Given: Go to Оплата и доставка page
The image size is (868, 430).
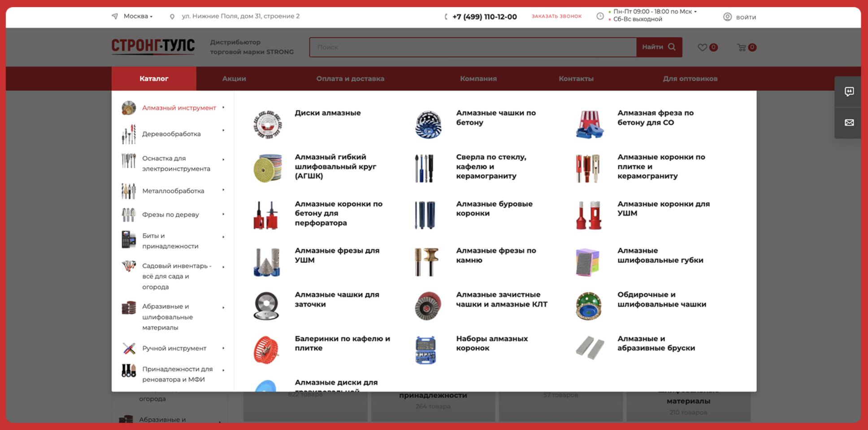Looking at the screenshot, I should pyautogui.click(x=350, y=79).
